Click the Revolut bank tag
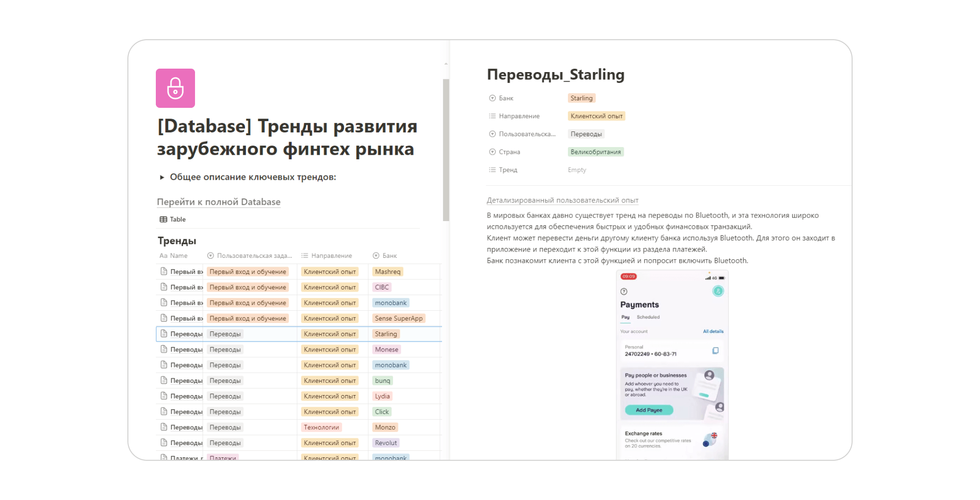Image resolution: width=980 pixels, height=500 pixels. pyautogui.click(x=386, y=443)
